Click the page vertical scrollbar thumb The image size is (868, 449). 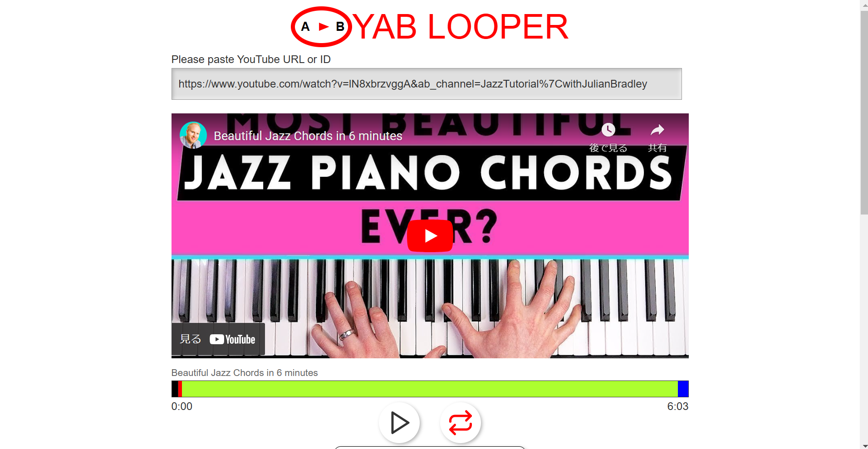point(864,113)
